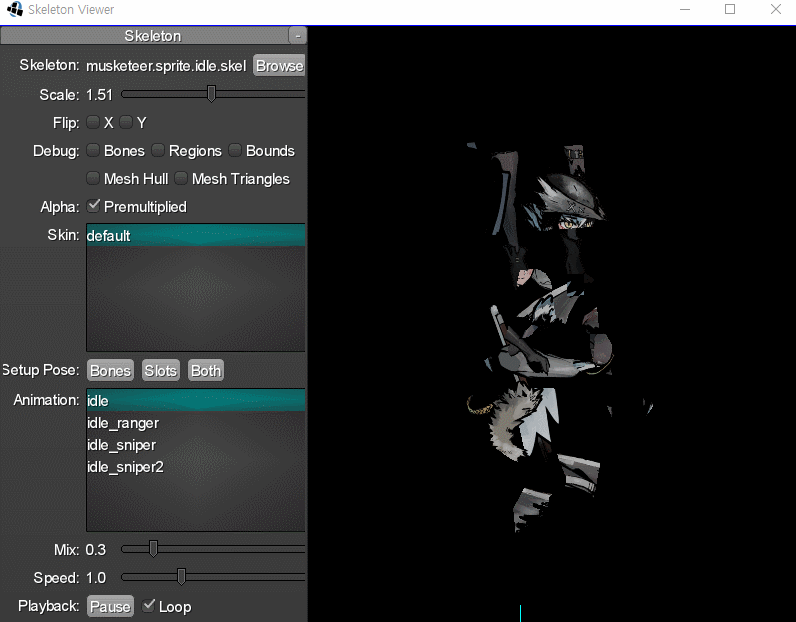796x622 pixels.
Task: Click Setup Pose Slots button
Action: (160, 371)
